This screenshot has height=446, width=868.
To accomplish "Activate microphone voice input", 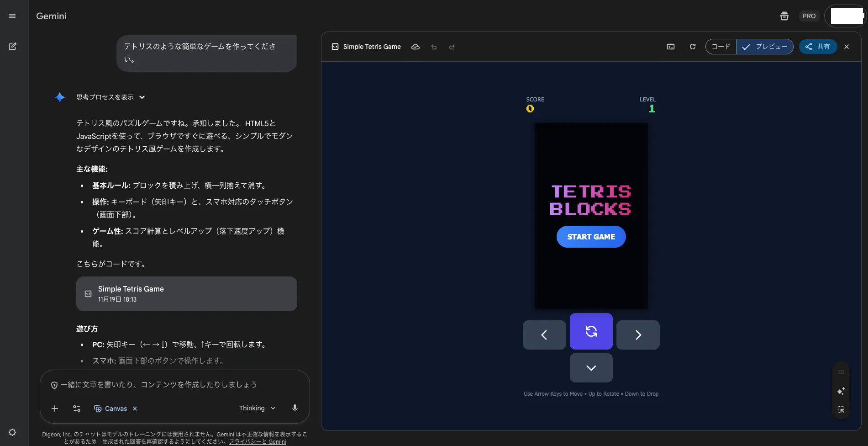I will pos(295,408).
